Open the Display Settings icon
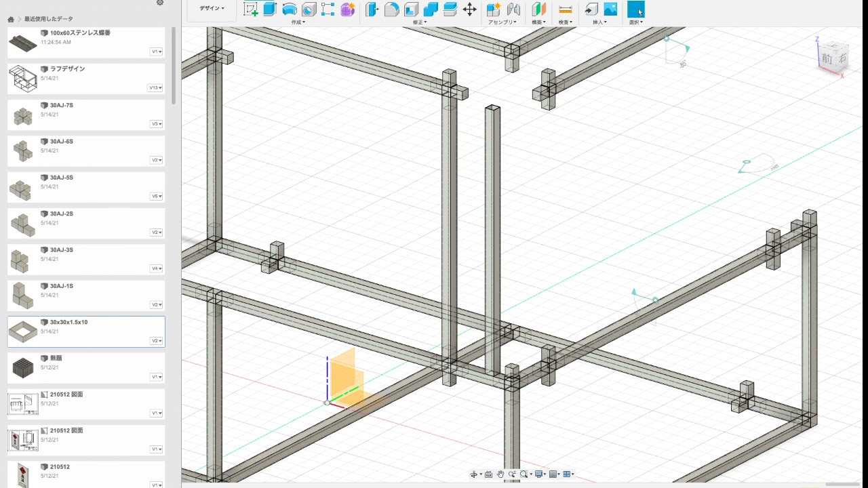Viewport: 868px width, 488px height. [x=539, y=474]
